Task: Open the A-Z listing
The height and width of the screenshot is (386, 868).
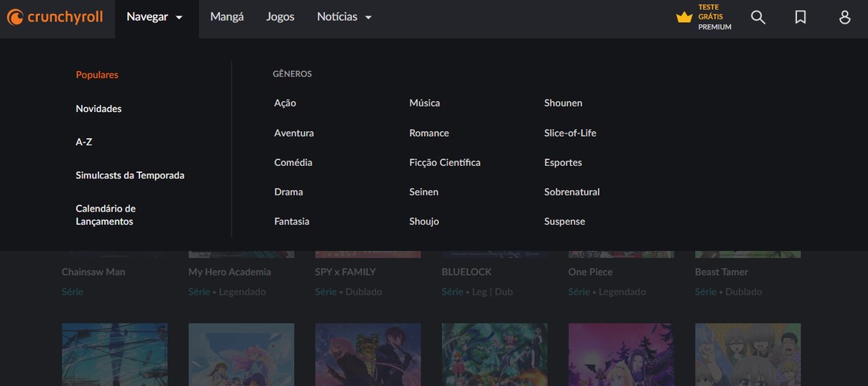Action: pos(83,142)
